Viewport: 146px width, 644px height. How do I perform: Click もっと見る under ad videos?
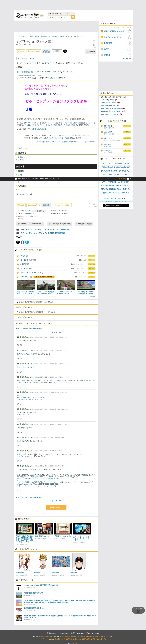click(x=92, y=296)
